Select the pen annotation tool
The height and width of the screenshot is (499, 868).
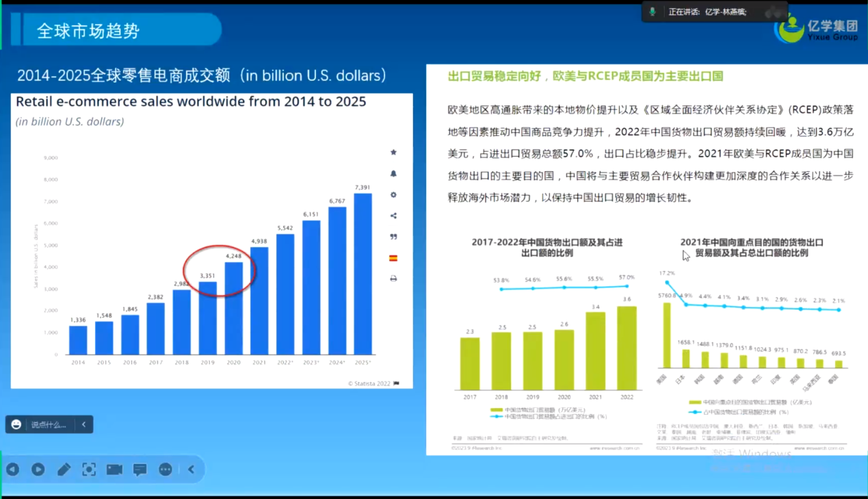64,469
